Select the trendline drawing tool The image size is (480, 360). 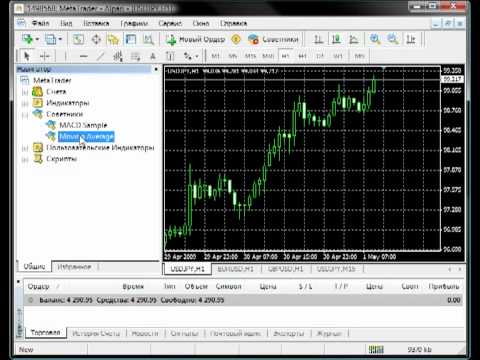pyautogui.click(x=101, y=56)
